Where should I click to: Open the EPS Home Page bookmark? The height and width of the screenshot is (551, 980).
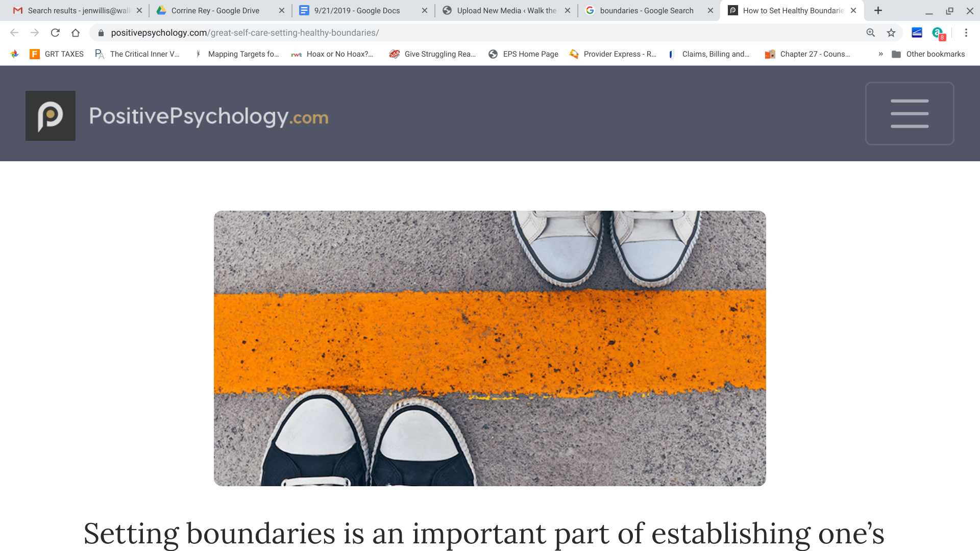point(523,54)
